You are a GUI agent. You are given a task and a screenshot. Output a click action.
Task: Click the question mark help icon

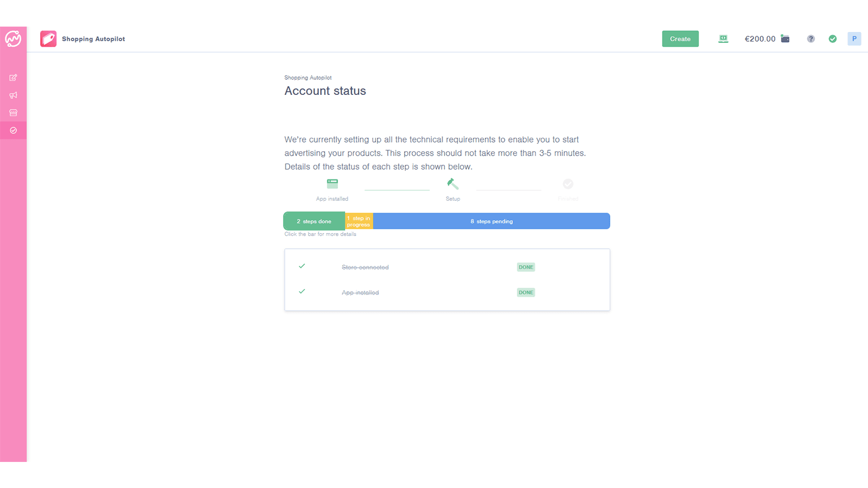[x=810, y=38]
